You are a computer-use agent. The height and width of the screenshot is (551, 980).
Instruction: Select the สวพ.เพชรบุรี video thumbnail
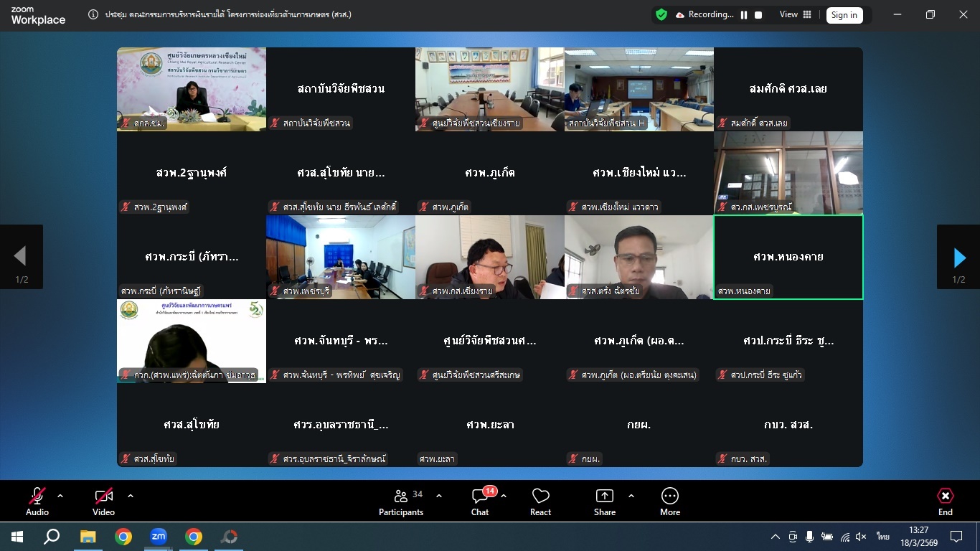tap(341, 257)
